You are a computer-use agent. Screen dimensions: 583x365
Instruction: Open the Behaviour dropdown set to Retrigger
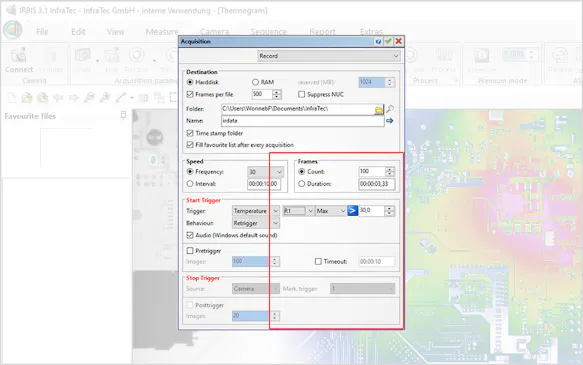click(x=256, y=223)
